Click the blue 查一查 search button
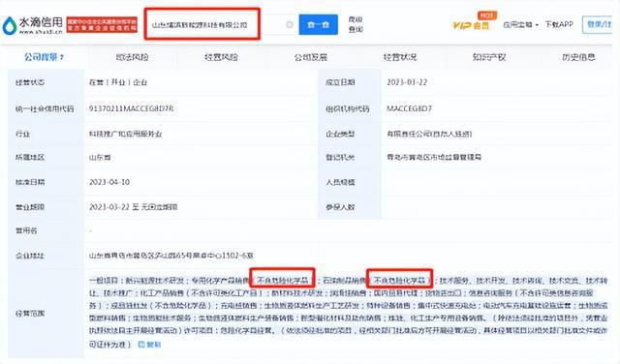 319,24
